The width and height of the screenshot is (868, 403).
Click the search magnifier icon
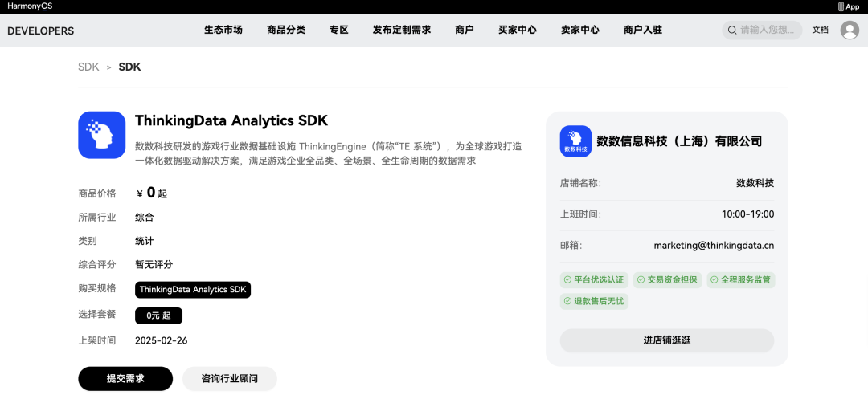[732, 30]
